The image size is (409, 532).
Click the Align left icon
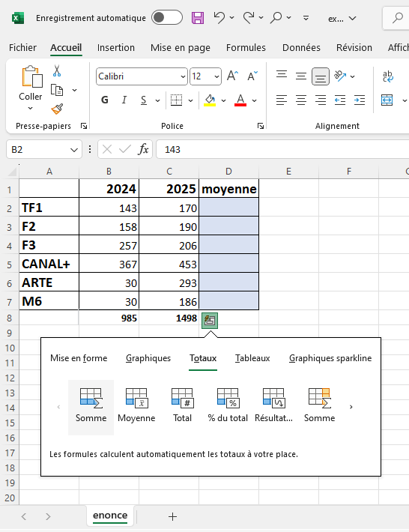(282, 100)
